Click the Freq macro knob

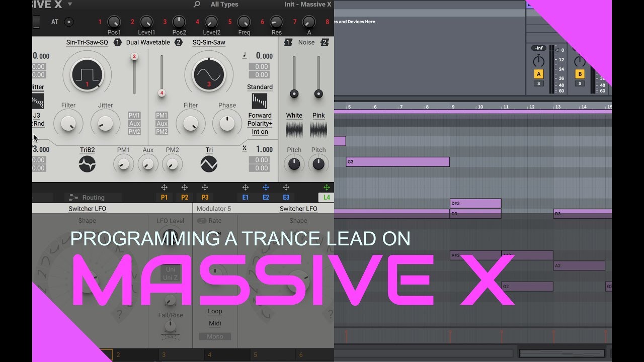244,22
